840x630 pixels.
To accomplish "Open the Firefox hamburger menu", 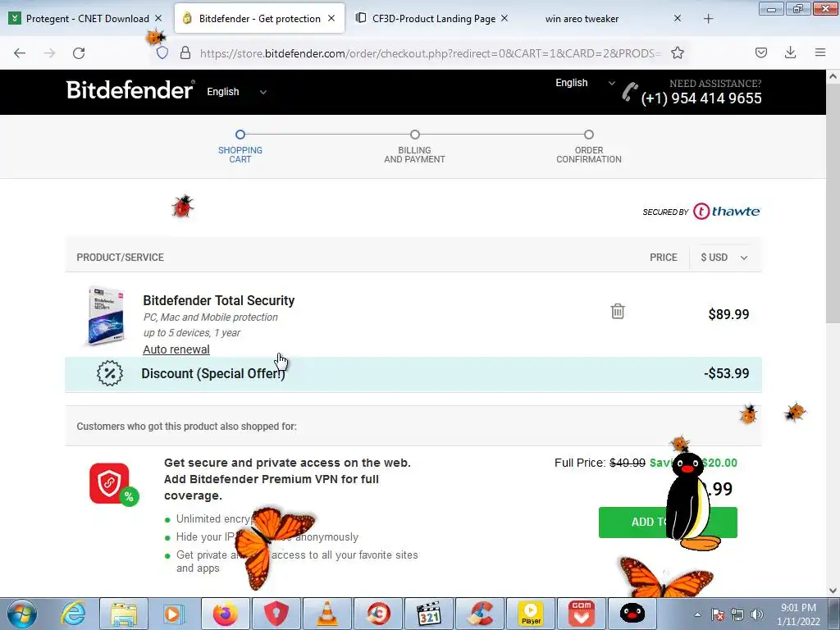I will [819, 52].
